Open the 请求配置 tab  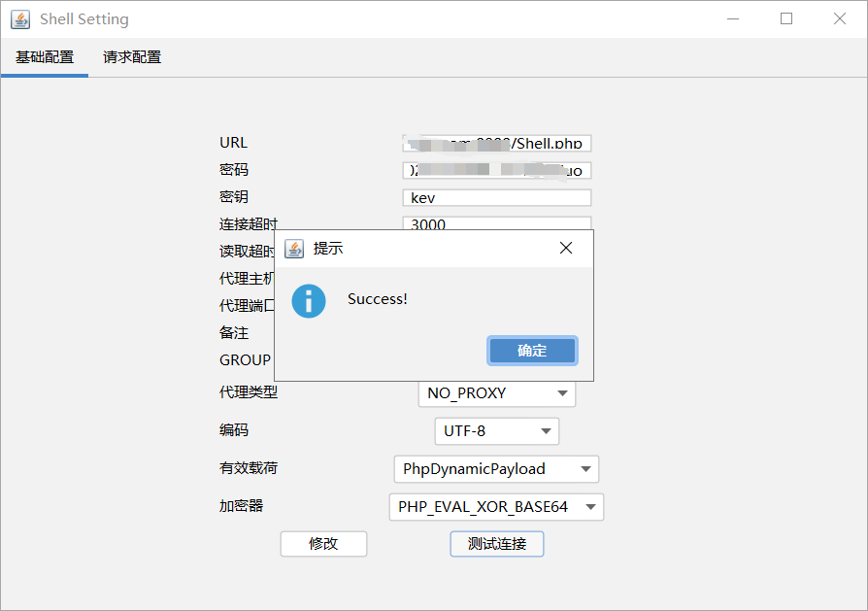coord(132,57)
